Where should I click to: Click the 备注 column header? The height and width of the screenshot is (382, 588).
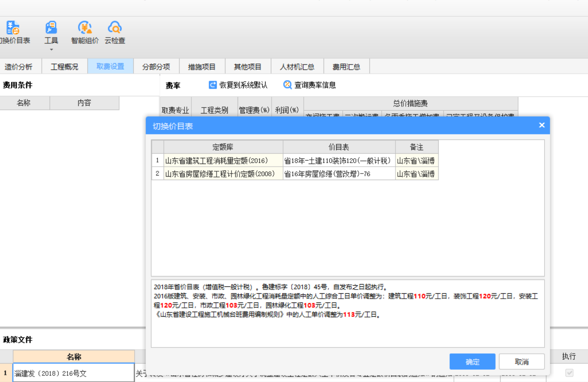click(416, 147)
